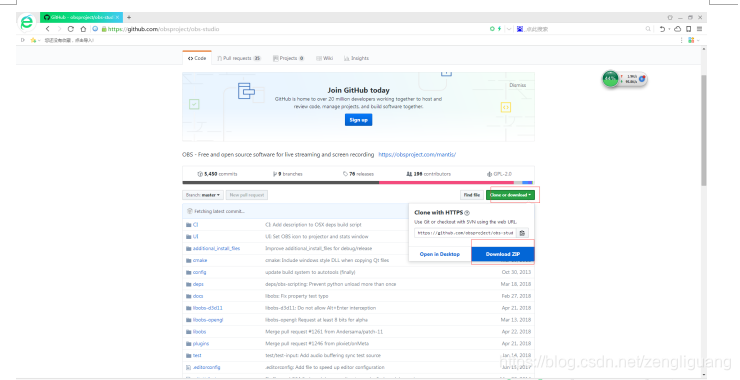The height and width of the screenshot is (380, 740).
Task: Click the floating green speed-ball widget
Action: point(610,79)
